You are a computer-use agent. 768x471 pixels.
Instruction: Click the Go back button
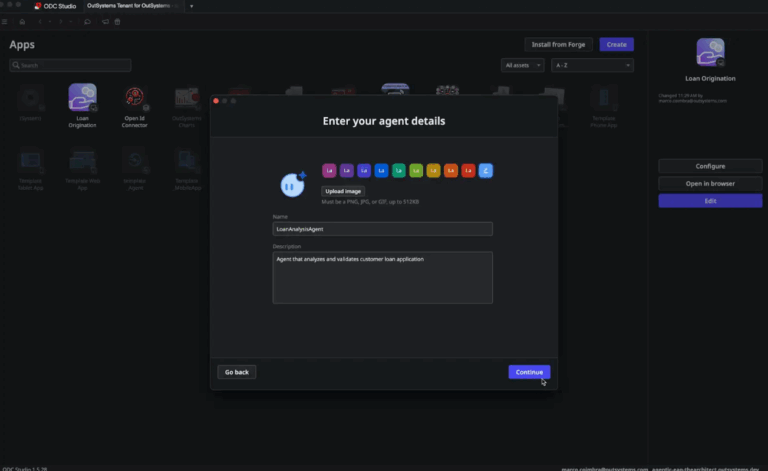coord(237,372)
